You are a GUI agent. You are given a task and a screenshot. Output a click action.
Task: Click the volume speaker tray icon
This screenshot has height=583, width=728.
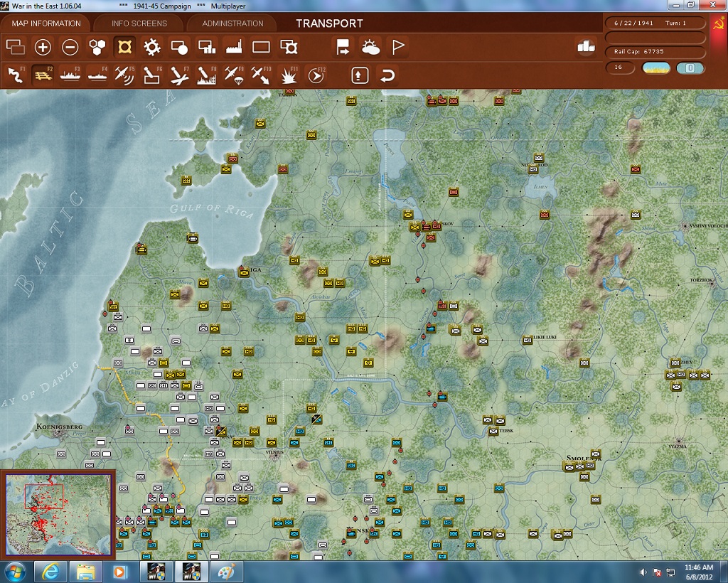click(643, 573)
